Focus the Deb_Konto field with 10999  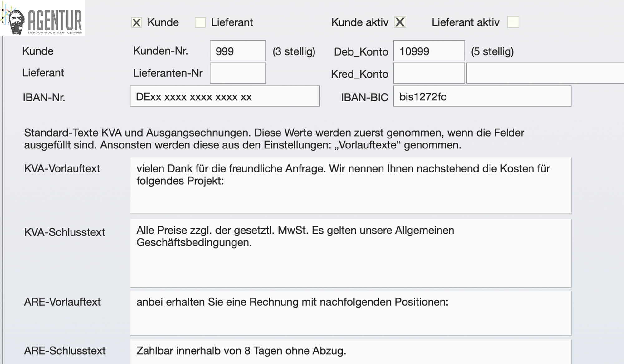coord(429,51)
